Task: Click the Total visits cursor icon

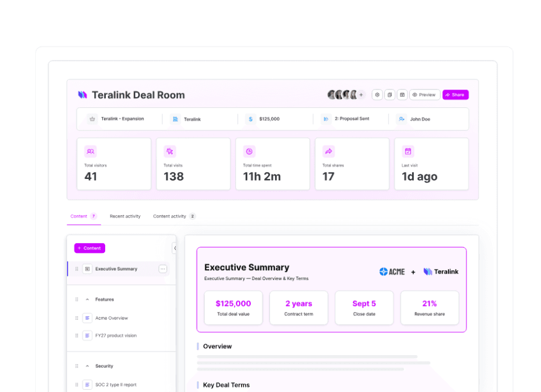Action: click(x=170, y=151)
